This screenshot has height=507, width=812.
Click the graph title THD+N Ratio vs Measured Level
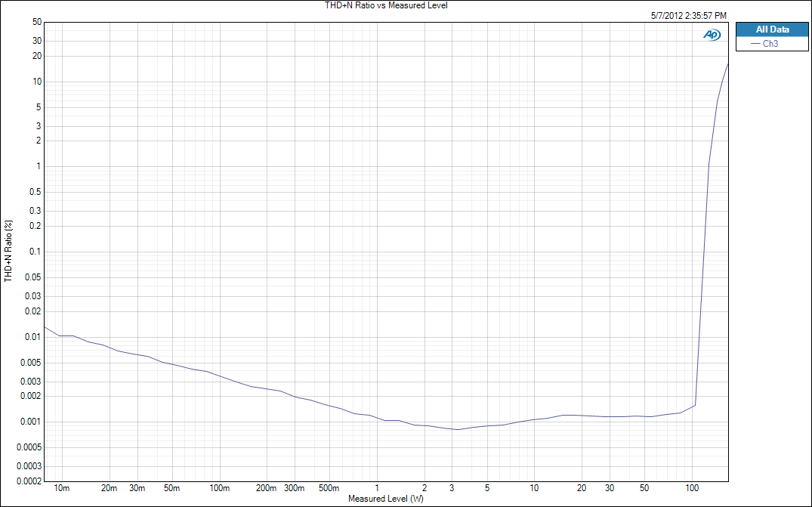(x=386, y=5)
